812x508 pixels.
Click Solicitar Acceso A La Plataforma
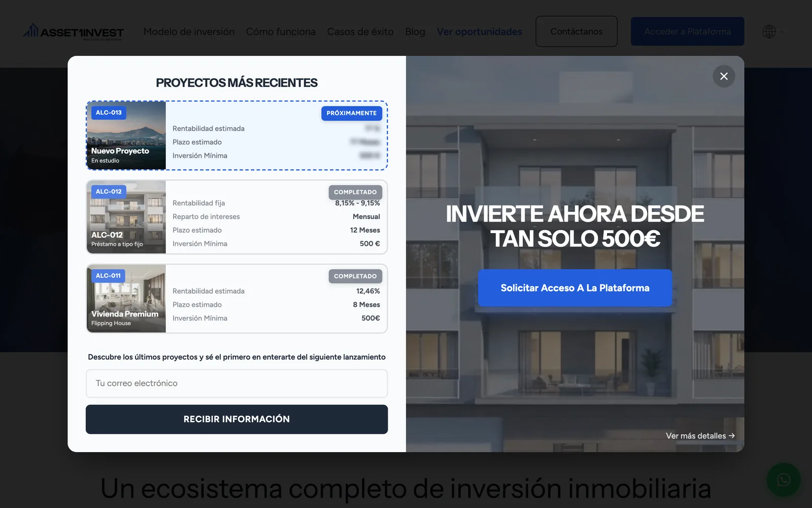point(575,288)
